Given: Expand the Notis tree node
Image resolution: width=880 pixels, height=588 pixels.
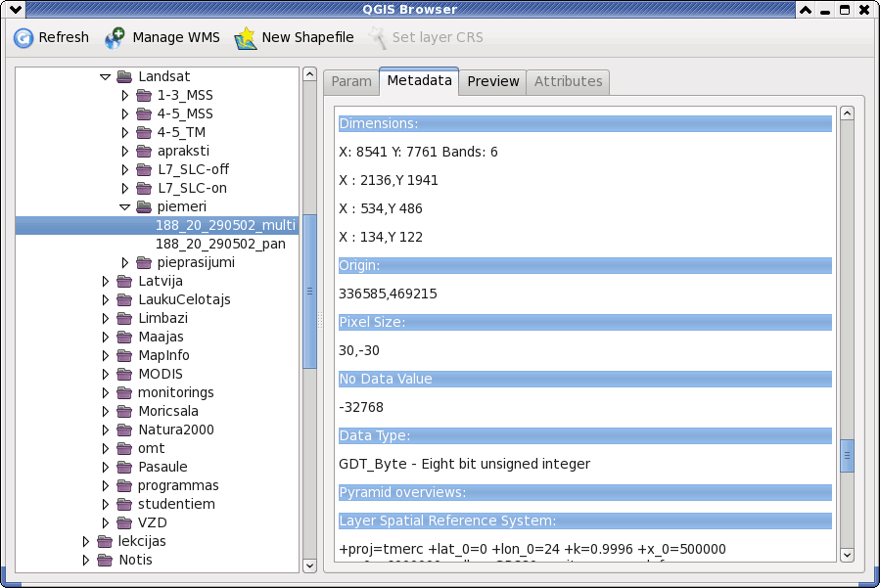Looking at the screenshot, I should pos(85,560).
